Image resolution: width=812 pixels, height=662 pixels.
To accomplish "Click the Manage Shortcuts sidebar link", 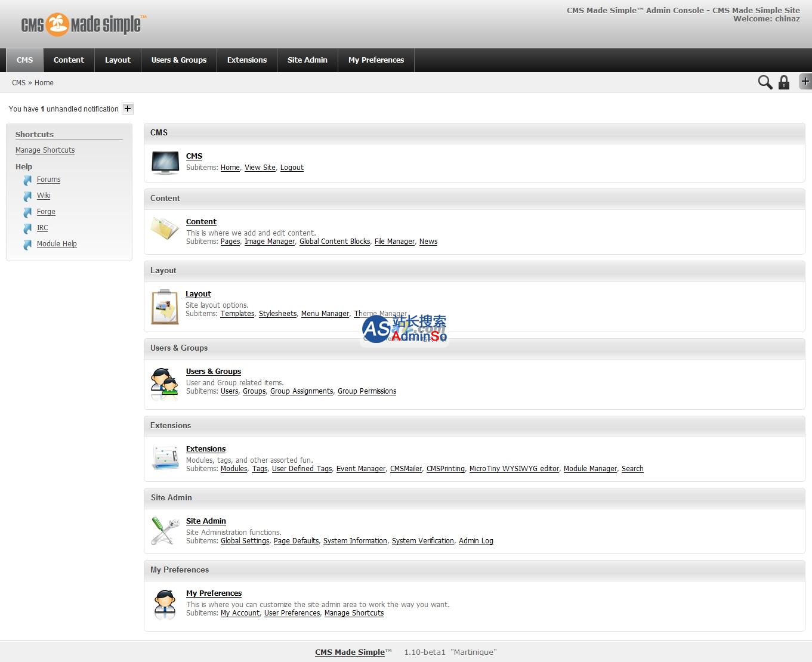I will click(x=45, y=150).
